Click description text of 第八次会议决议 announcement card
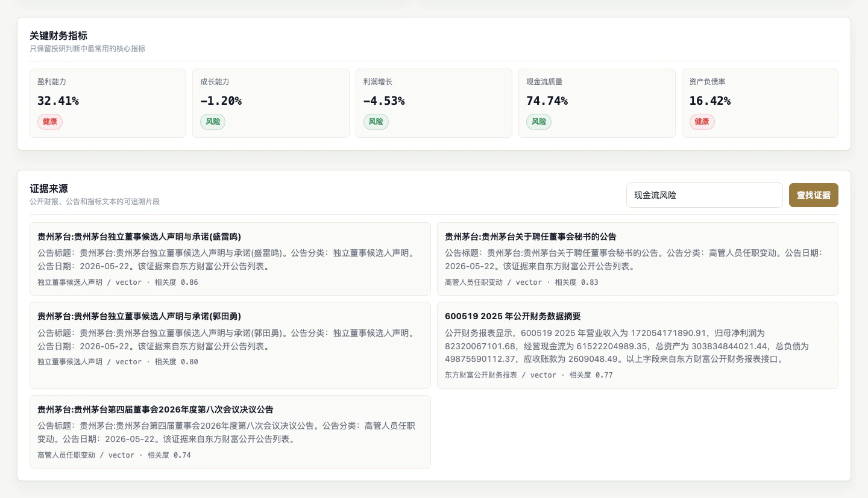This screenshot has height=498, width=868. pos(226,432)
